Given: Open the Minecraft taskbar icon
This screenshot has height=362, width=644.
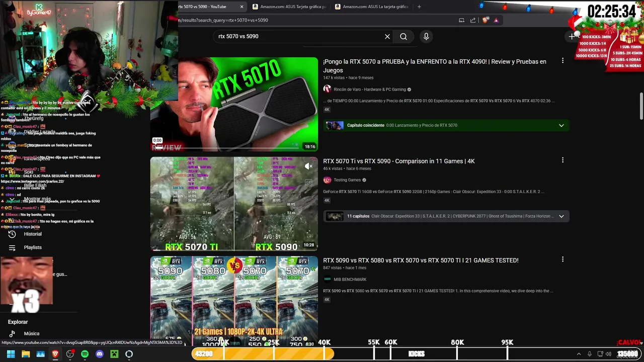Looking at the screenshot, I should [x=114, y=354].
